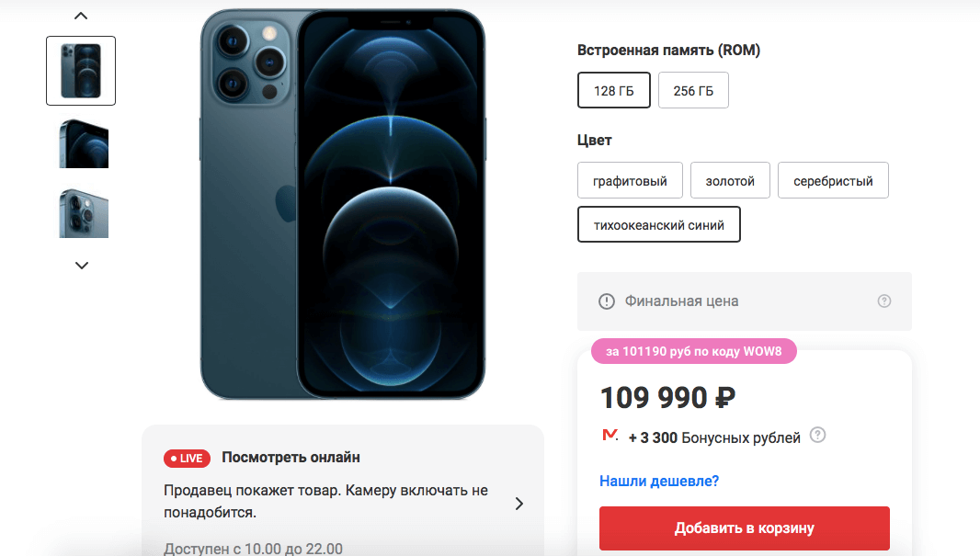This screenshot has height=556, width=980.
Task: Click the pink WOW8 promo code badge
Action: tap(694, 351)
